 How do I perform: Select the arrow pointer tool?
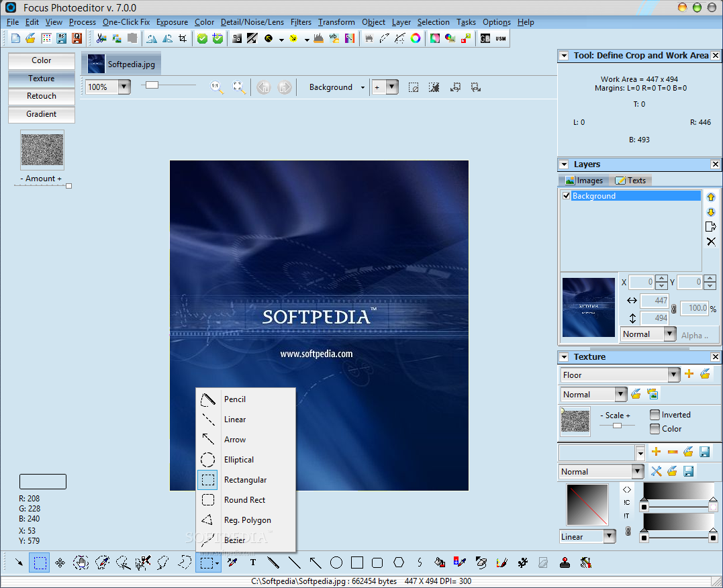(x=18, y=562)
